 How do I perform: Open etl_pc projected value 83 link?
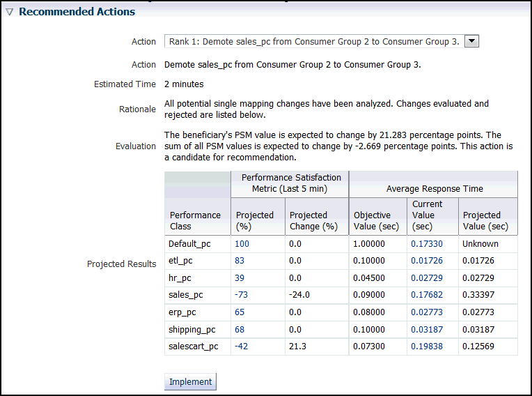[240, 261]
